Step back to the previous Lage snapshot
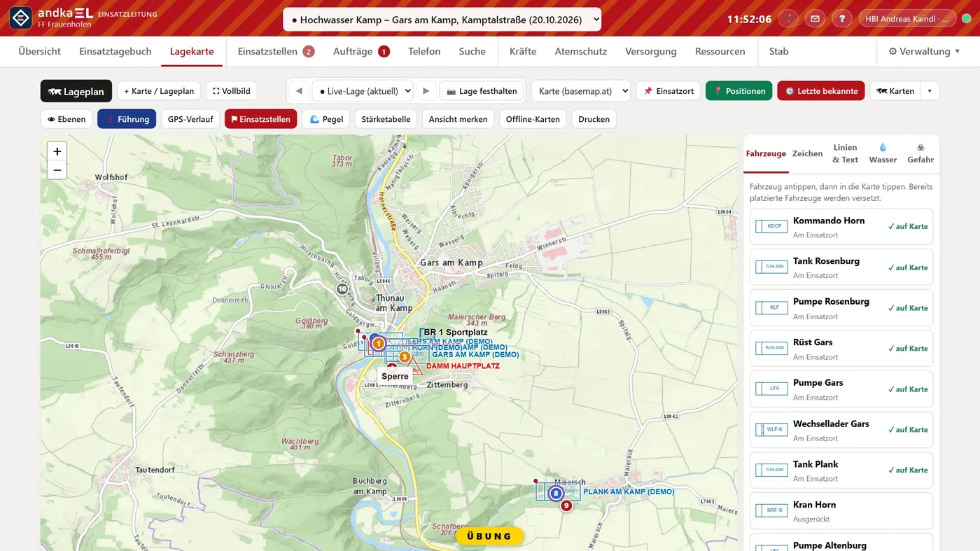 tap(299, 91)
